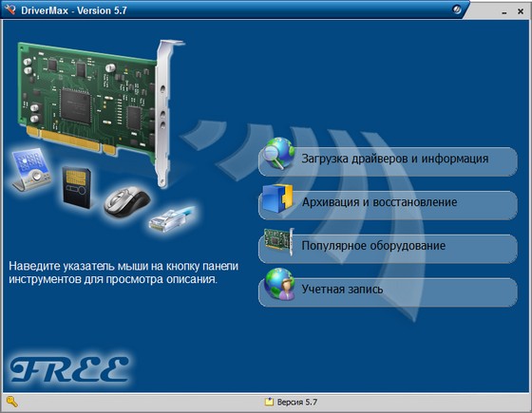
Task: Click the DriverMax wrench icon in title bar
Action: 9,9
